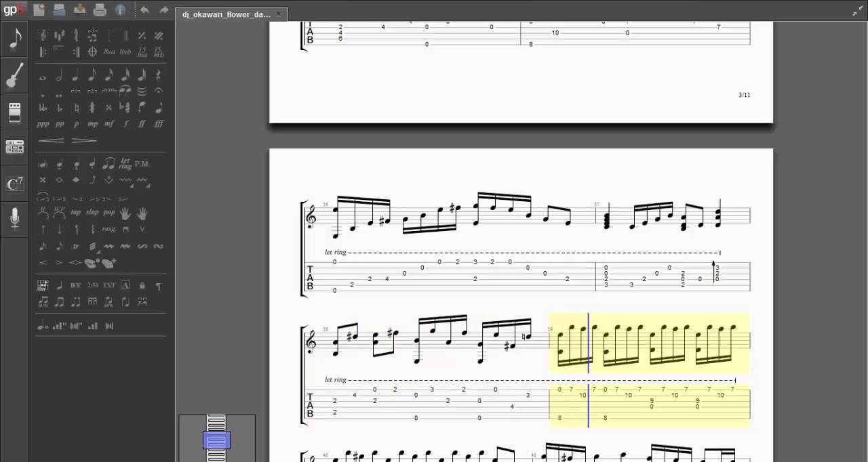Apply 15mb marking
The image size is (868, 462).
coord(159,51)
